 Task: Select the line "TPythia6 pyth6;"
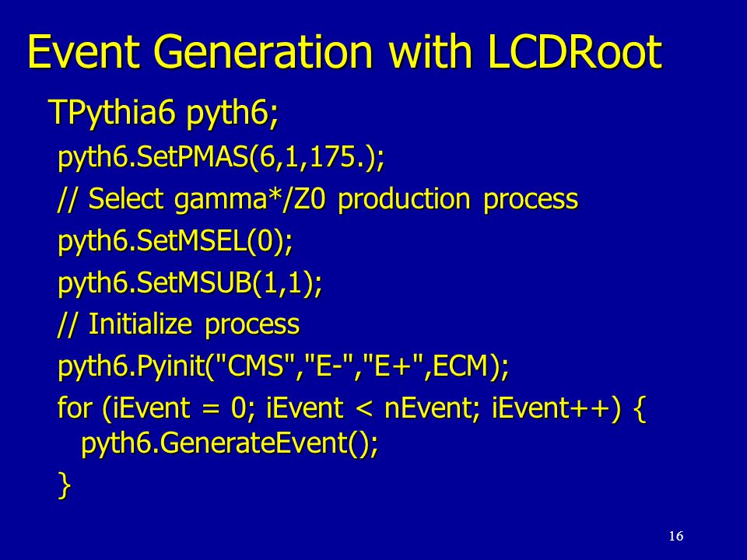coord(163,114)
